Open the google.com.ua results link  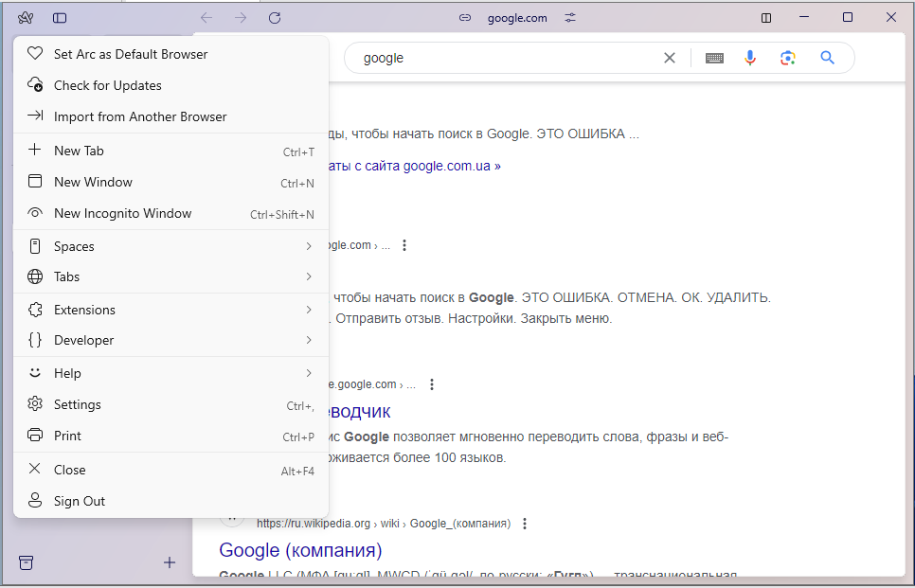pos(415,166)
